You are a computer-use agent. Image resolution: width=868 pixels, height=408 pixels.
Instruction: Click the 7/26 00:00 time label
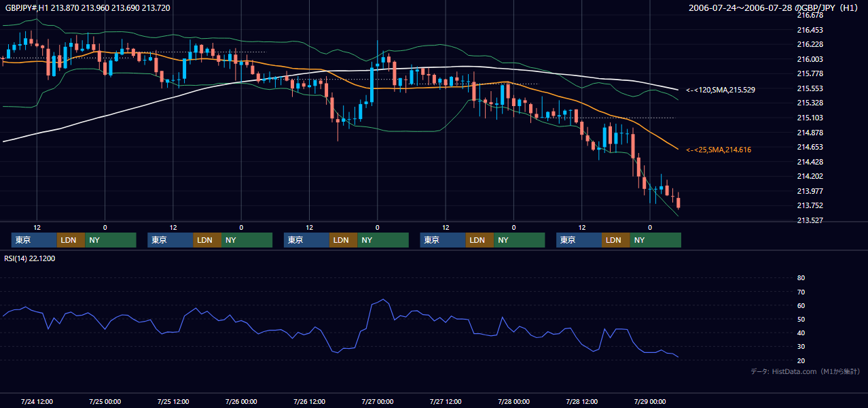pyautogui.click(x=241, y=401)
